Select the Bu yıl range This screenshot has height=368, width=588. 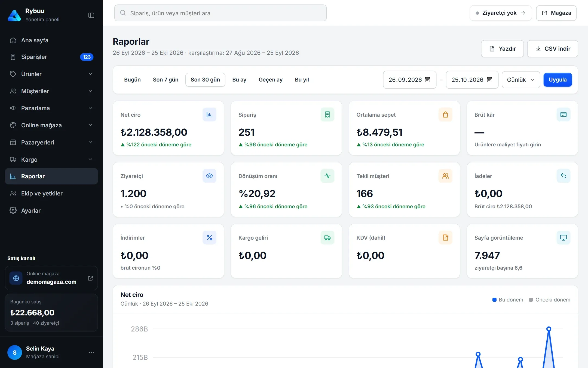tap(302, 80)
